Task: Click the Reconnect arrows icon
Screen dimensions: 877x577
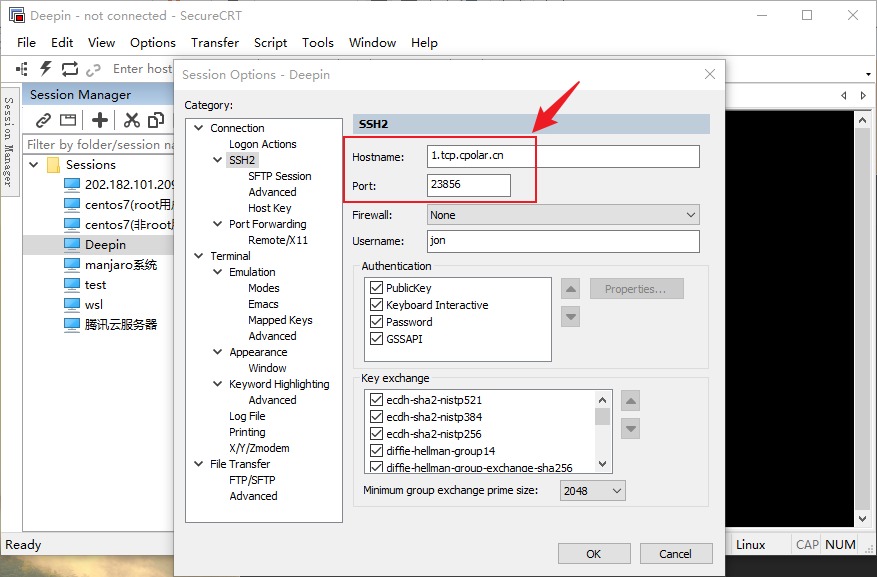Action: point(69,69)
